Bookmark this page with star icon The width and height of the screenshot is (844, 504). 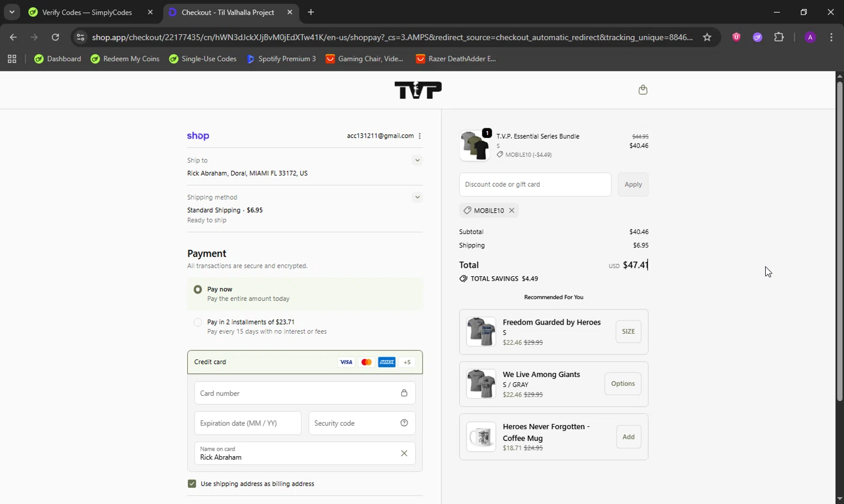click(707, 37)
